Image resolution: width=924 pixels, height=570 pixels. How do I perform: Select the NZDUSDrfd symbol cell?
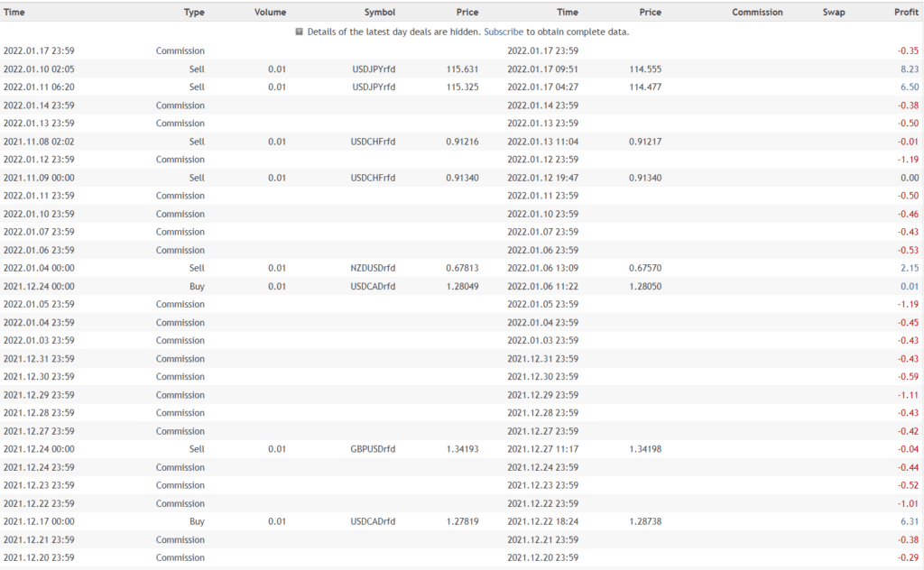tap(373, 268)
